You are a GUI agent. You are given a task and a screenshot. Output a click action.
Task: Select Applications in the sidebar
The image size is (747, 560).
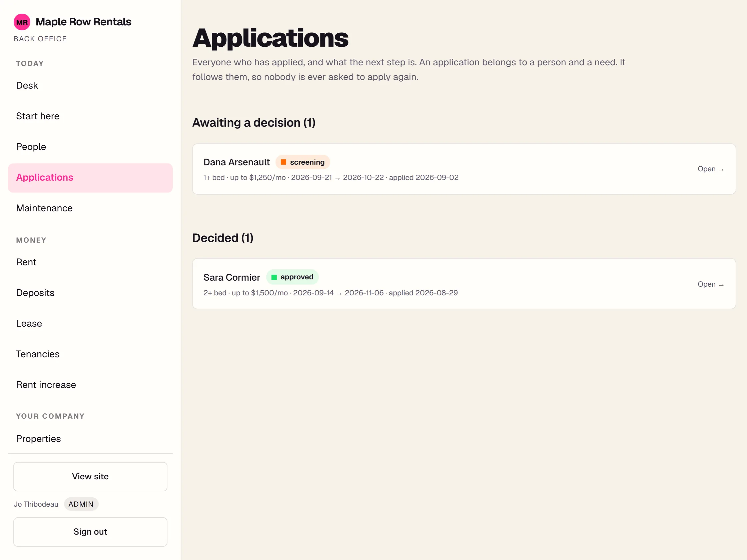(x=90, y=178)
